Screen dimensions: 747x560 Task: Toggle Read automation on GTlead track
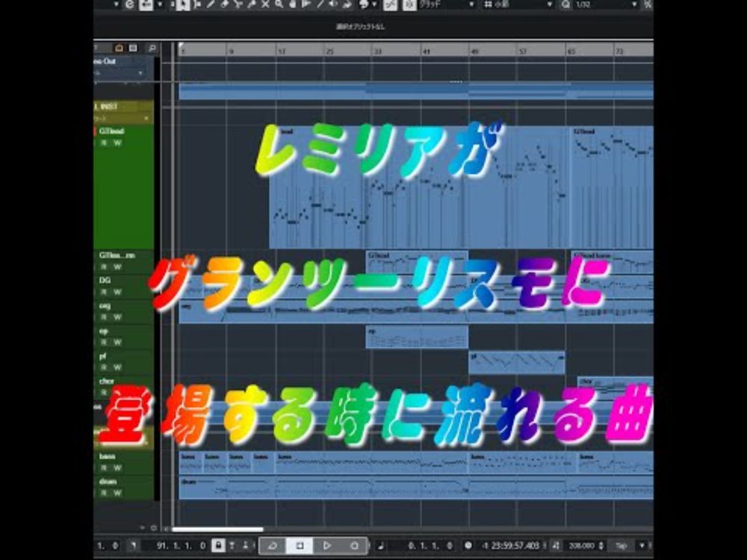click(104, 143)
